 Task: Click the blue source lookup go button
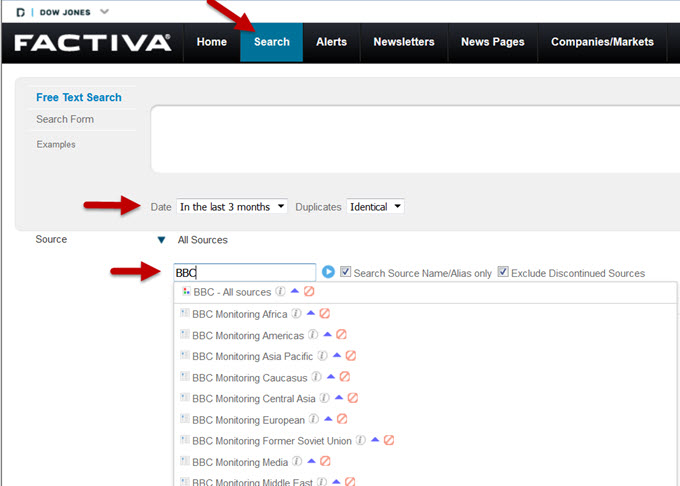coord(328,272)
